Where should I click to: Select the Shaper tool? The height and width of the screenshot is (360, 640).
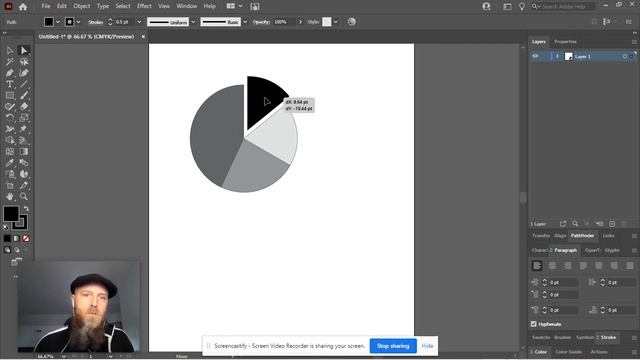tap(10, 107)
